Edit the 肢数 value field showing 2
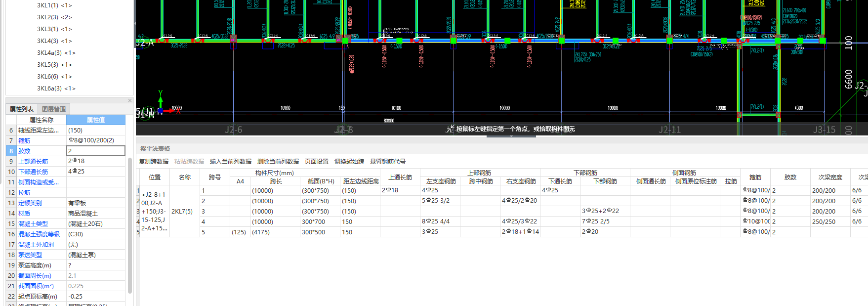Viewport: 868px width, 306px height. [x=96, y=151]
